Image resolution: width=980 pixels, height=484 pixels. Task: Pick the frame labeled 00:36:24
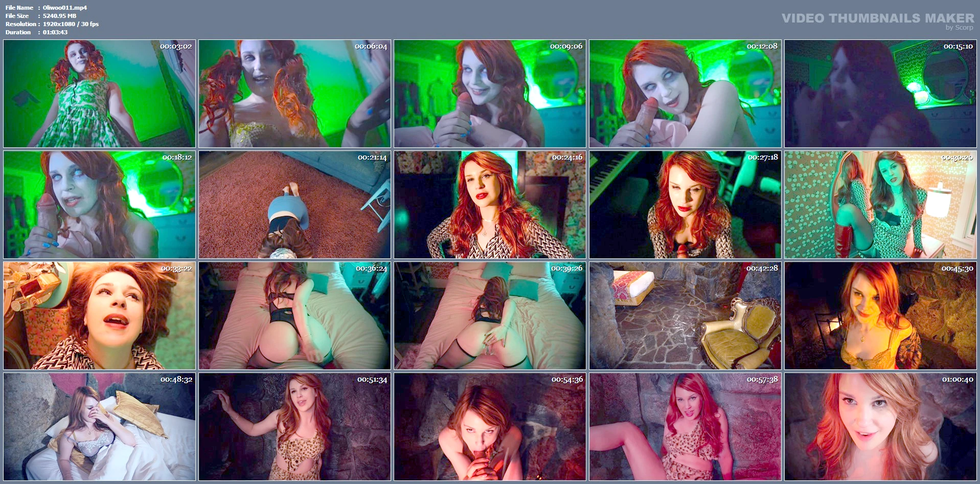click(x=294, y=316)
